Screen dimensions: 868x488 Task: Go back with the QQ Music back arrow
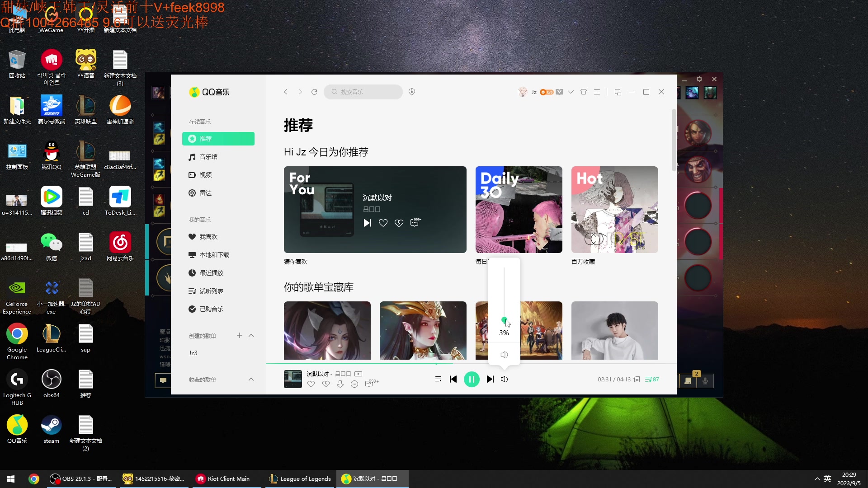click(286, 92)
